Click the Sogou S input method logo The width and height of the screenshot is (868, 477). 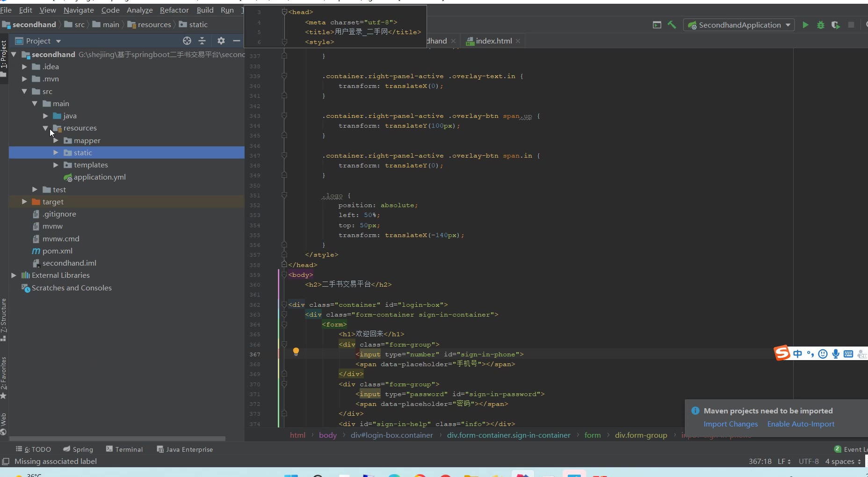pos(782,353)
